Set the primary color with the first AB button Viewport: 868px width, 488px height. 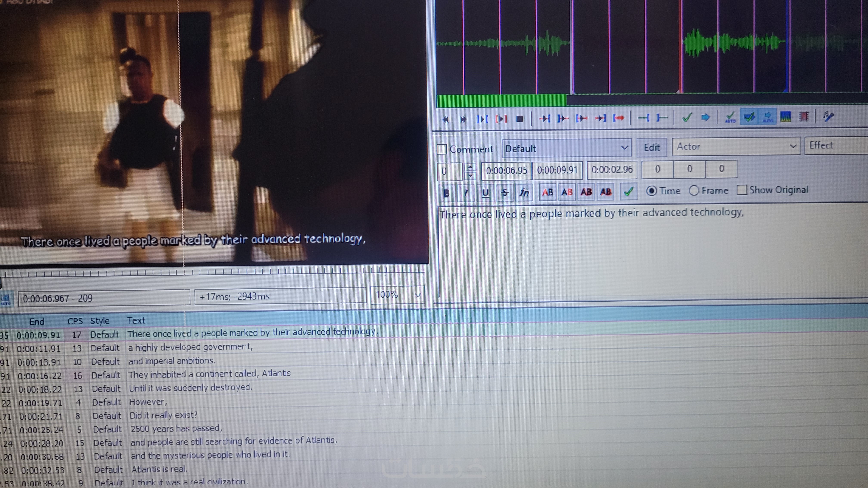click(x=547, y=192)
